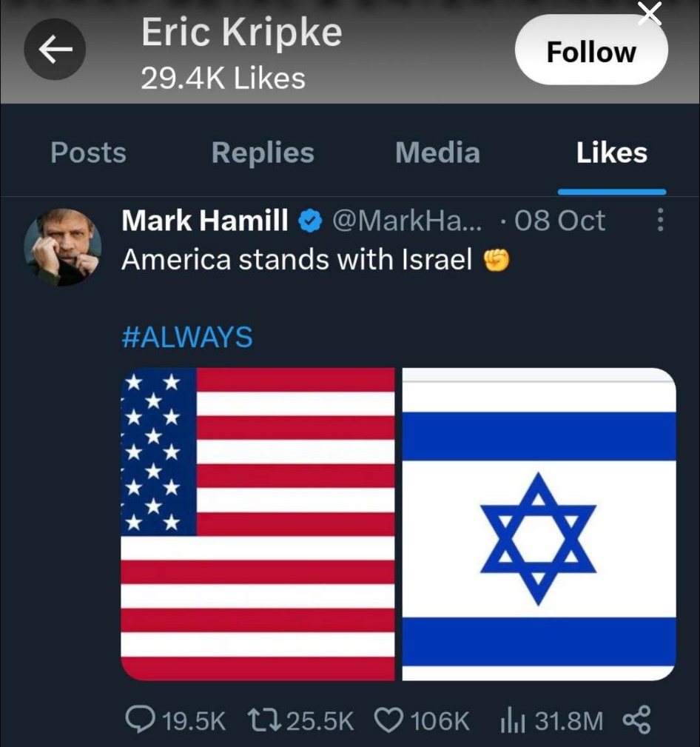The image size is (700, 747).
Task: View the Israel flag image
Action: [x=539, y=524]
